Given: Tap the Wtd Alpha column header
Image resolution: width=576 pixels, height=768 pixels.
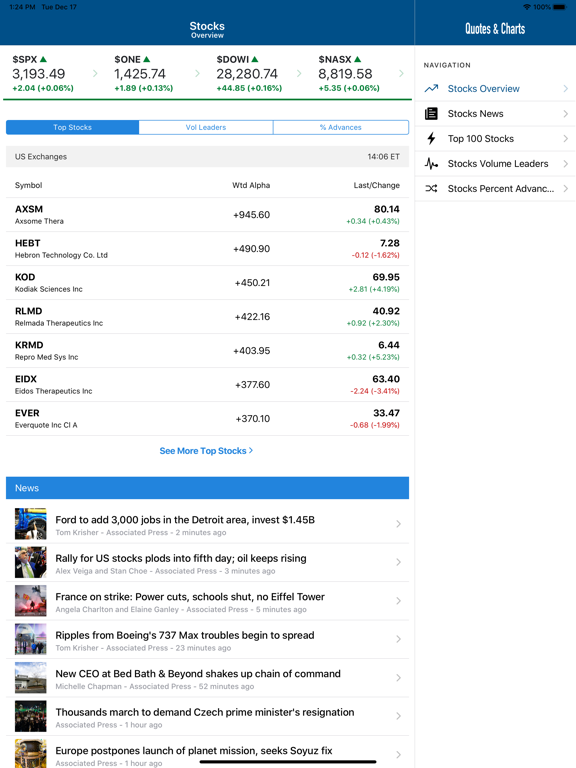Looking at the screenshot, I should 251,185.
